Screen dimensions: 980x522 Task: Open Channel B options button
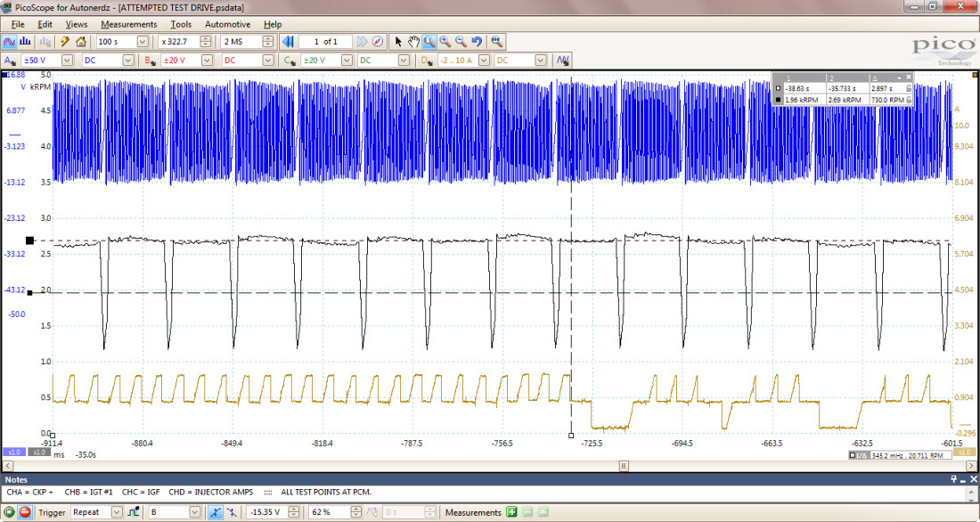pyautogui.click(x=150, y=61)
